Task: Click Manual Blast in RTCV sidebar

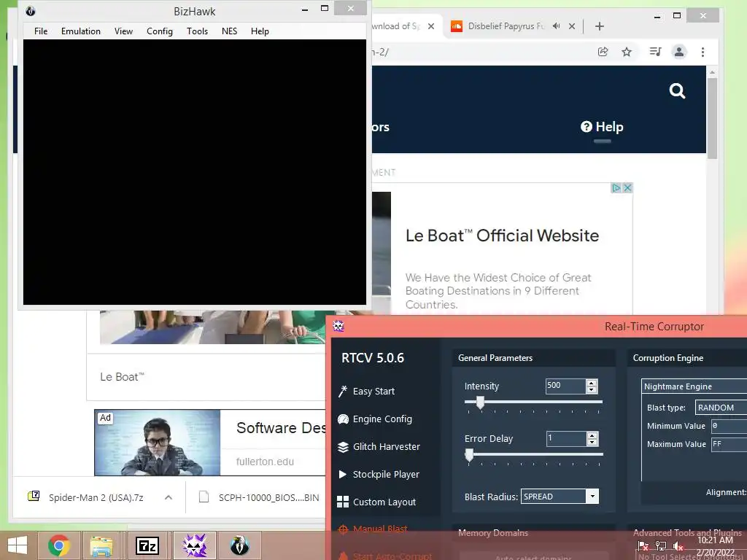Action: (x=373, y=529)
